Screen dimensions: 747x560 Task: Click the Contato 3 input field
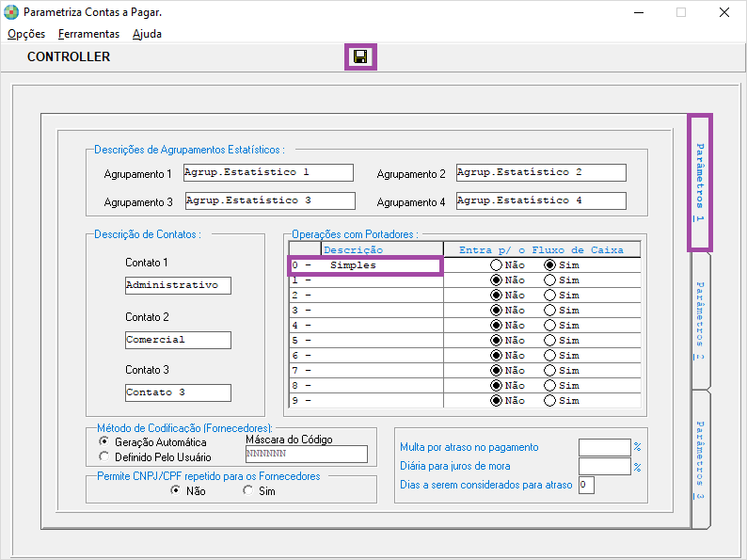pyautogui.click(x=178, y=392)
